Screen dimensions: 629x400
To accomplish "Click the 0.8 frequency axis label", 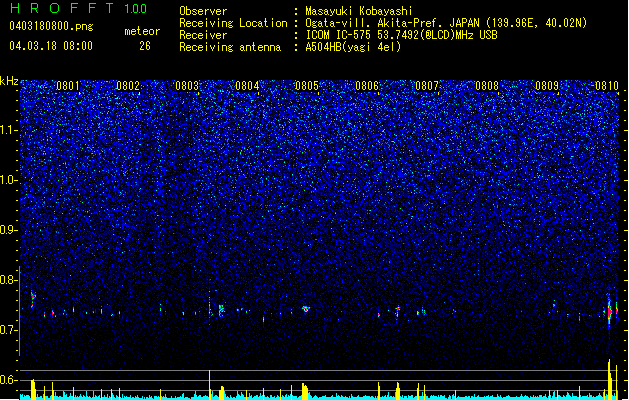I will (8, 280).
